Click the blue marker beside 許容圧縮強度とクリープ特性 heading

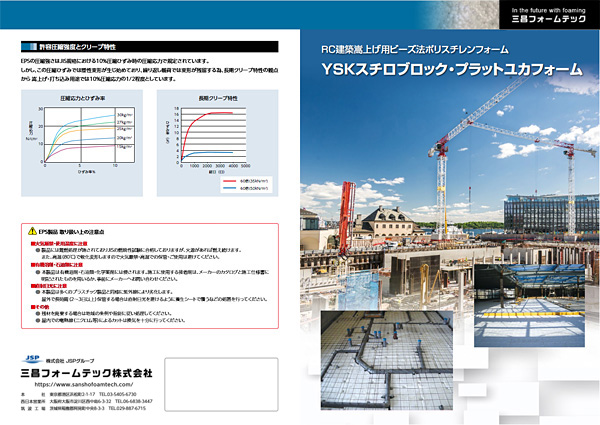point(25,47)
